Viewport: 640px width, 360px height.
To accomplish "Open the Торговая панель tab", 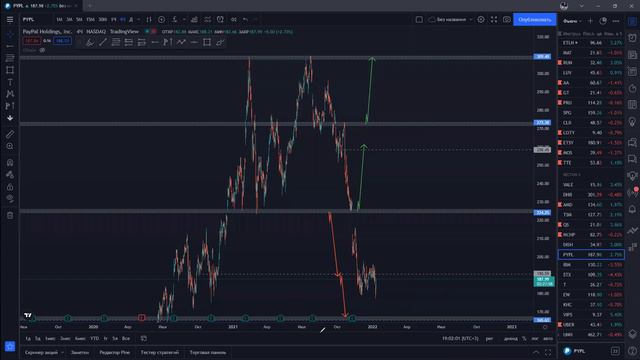I will coord(208,352).
